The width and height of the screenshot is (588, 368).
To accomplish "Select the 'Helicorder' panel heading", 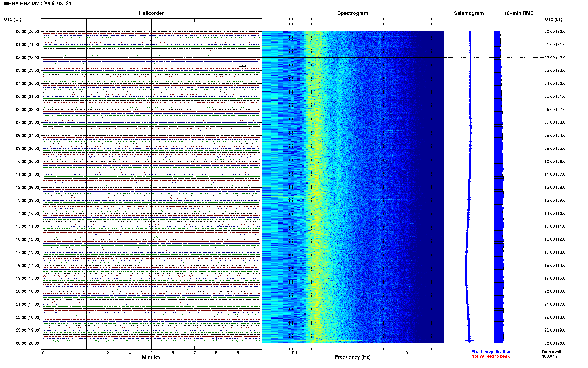I will click(x=151, y=13).
